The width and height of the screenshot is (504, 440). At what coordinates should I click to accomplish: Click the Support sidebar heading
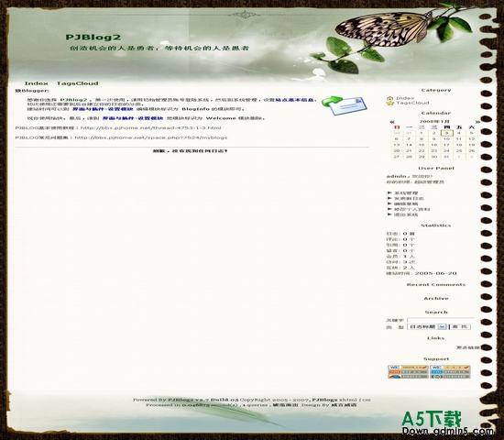point(436,359)
